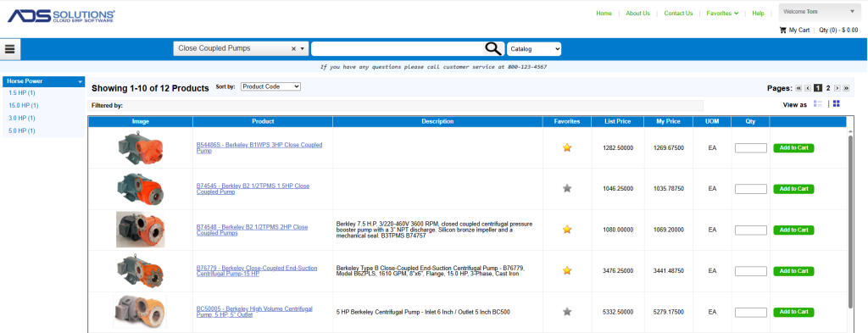The width and height of the screenshot is (868, 333).
Task: Click the My Price column header
Action: tap(668, 122)
